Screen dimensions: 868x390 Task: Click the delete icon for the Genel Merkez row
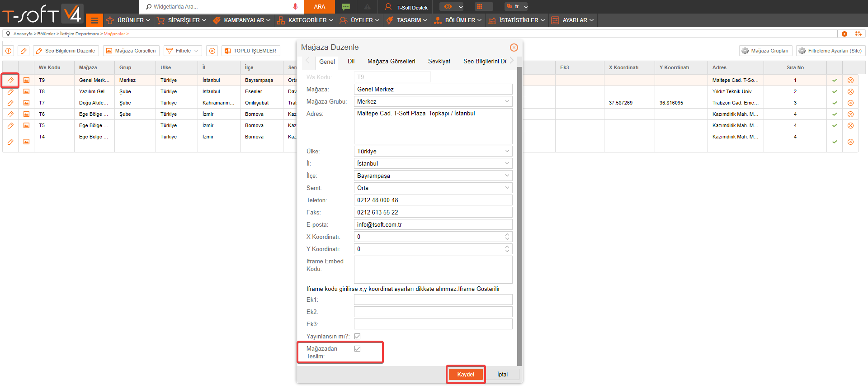[850, 80]
